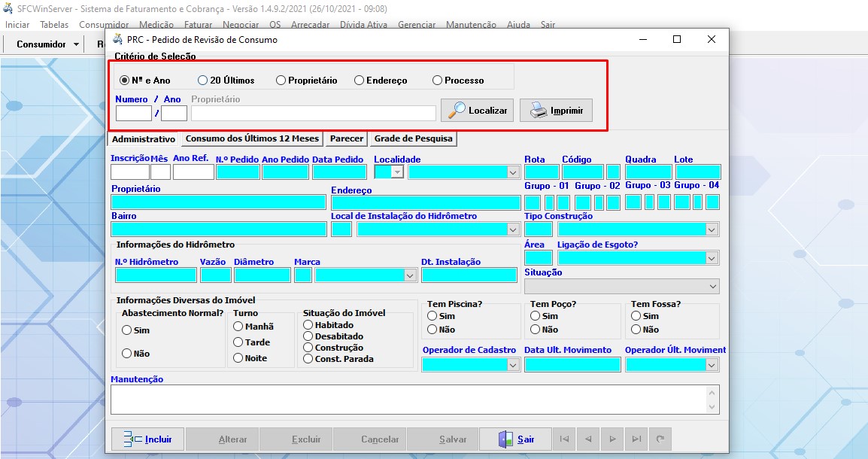
Task: Jump to last record navigation arrow
Action: coord(636,439)
